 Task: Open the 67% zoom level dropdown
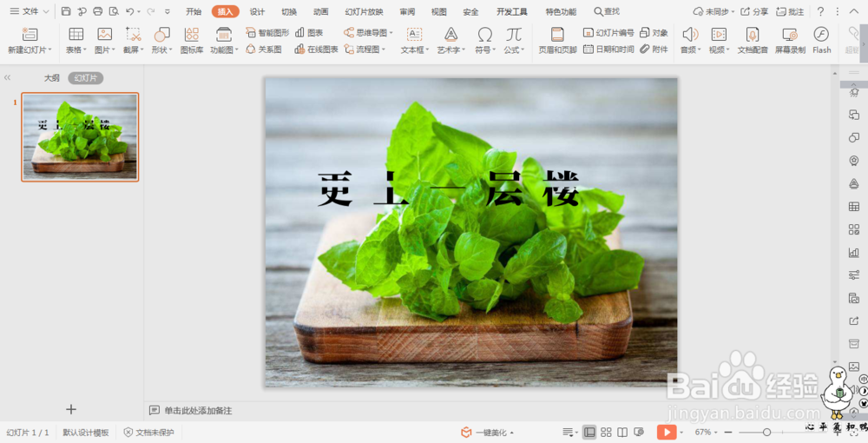(x=706, y=432)
